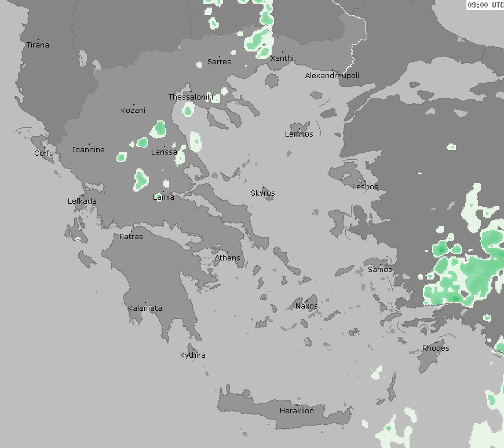Choose the Lesbos island label
The width and height of the screenshot is (504, 448).
[x=365, y=187]
